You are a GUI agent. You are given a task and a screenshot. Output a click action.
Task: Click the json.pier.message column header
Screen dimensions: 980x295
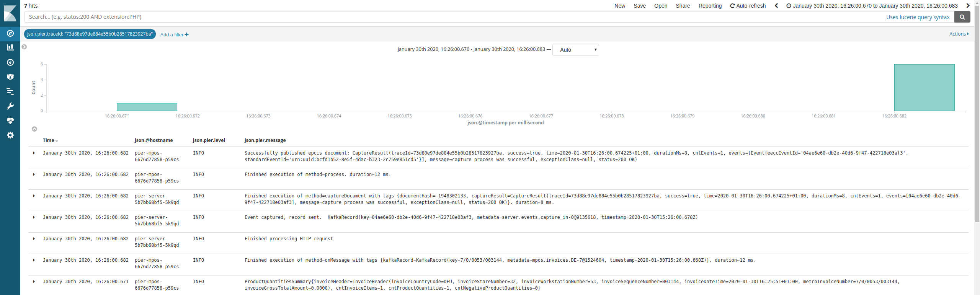(x=265, y=140)
